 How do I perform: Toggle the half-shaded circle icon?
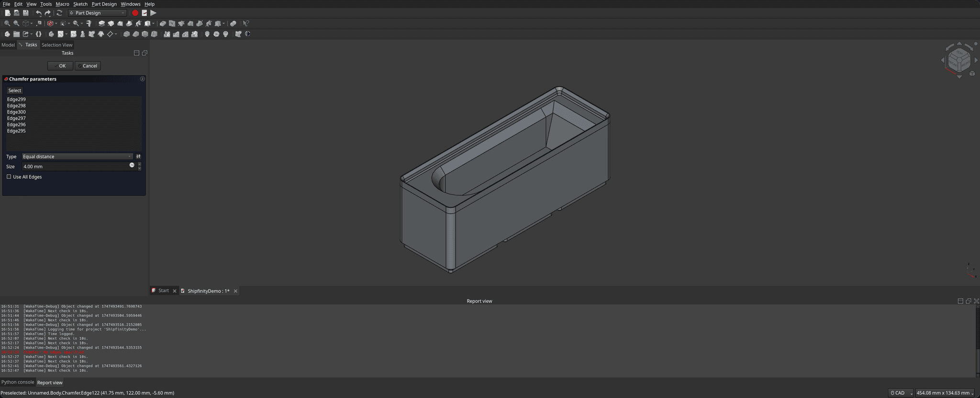(x=247, y=34)
